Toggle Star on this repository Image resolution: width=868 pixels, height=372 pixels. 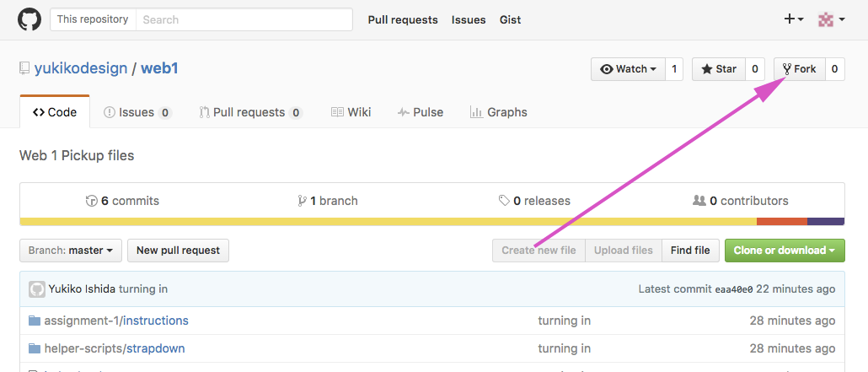coord(718,69)
